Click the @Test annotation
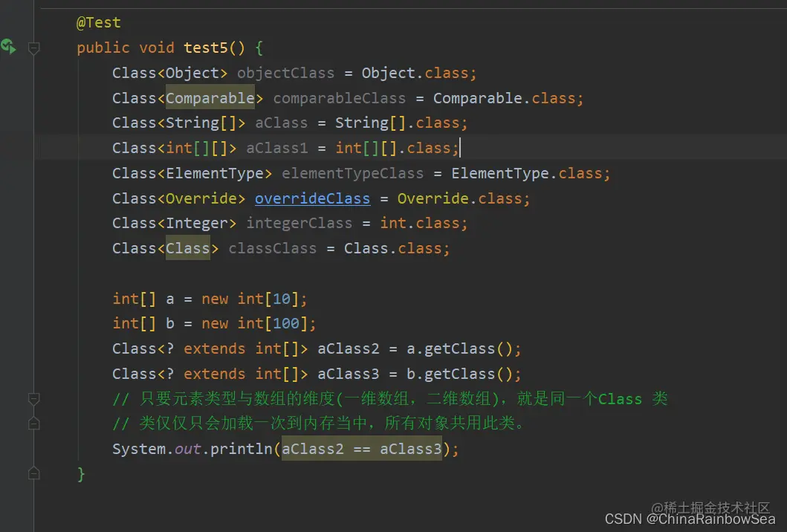 point(98,22)
